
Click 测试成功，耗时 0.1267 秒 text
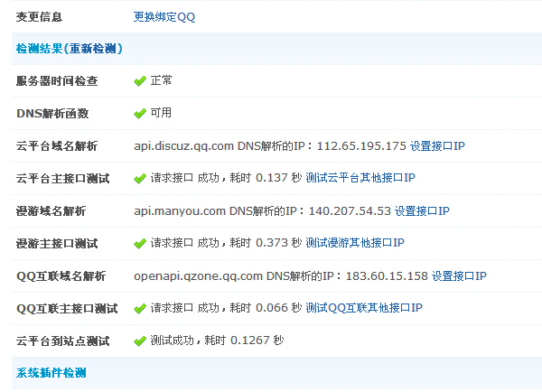(x=217, y=341)
